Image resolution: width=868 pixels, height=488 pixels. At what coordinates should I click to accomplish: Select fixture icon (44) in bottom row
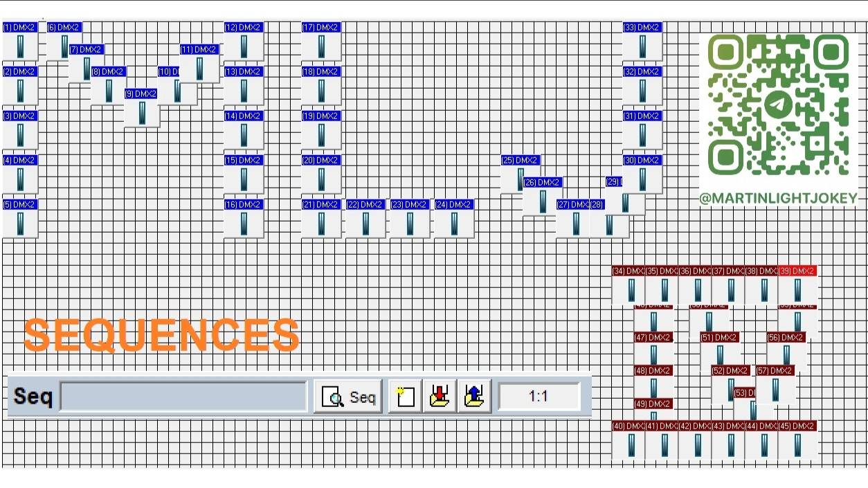click(761, 440)
